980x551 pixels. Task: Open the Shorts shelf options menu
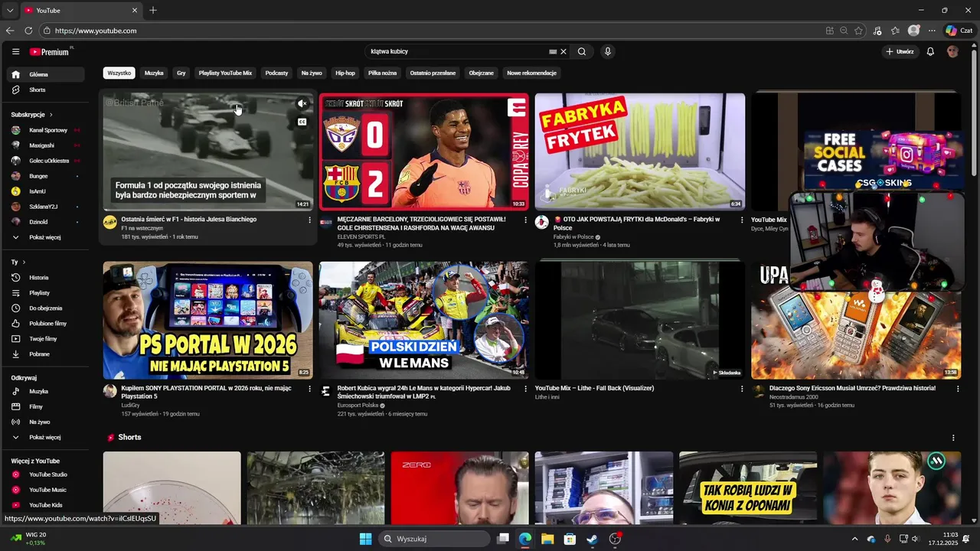click(953, 438)
